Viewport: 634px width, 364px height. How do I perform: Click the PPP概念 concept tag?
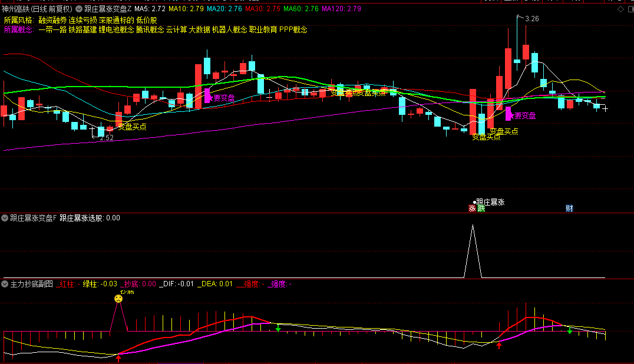tap(293, 30)
